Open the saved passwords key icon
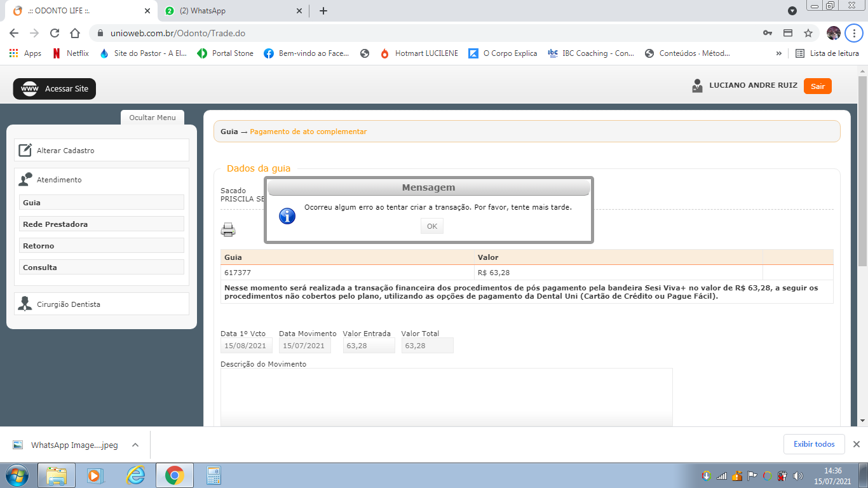The height and width of the screenshot is (488, 868). (x=768, y=33)
